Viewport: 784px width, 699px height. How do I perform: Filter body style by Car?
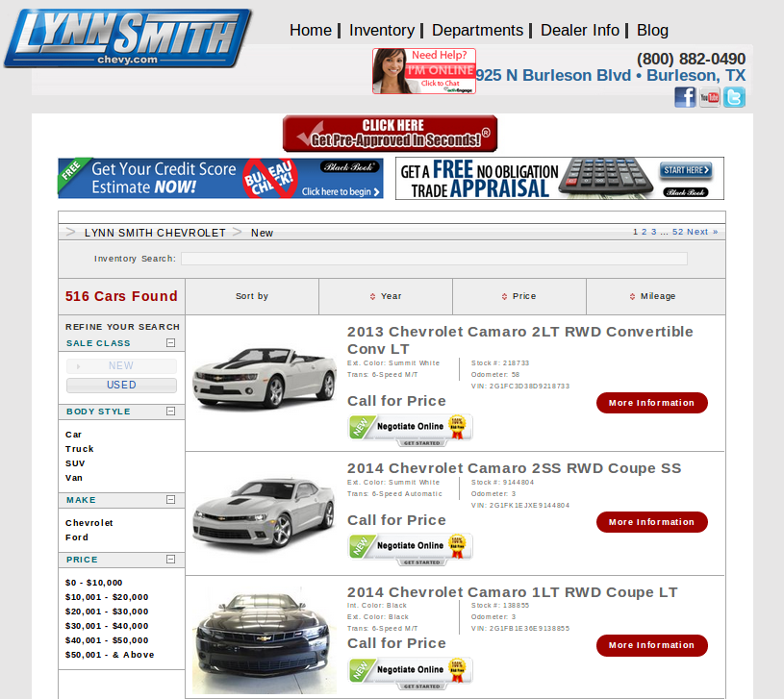click(73, 435)
